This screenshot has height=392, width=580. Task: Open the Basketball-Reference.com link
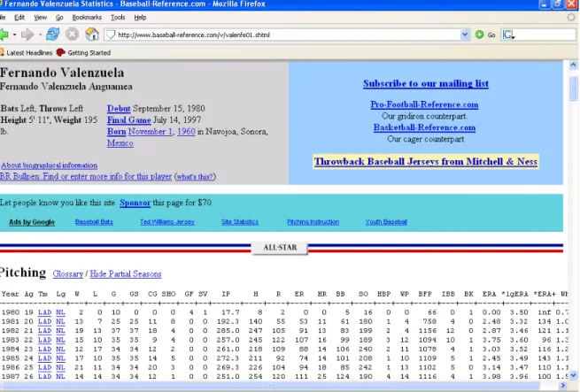(x=424, y=127)
